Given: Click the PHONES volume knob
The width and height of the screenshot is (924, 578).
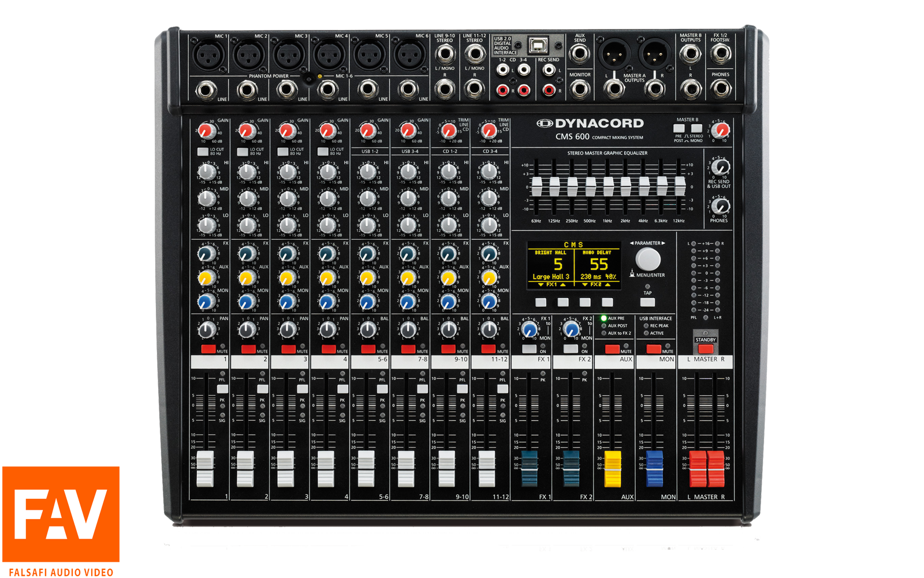Looking at the screenshot, I should 720,205.
